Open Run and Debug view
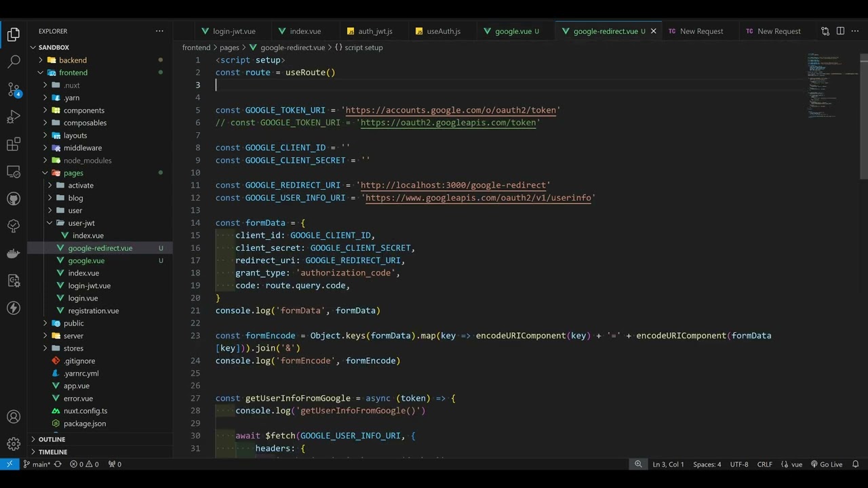The height and width of the screenshot is (488, 868). [x=14, y=117]
